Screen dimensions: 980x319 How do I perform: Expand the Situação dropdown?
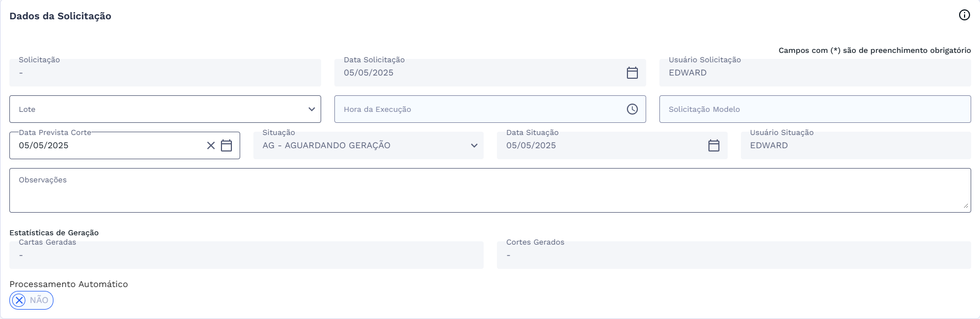point(474,145)
